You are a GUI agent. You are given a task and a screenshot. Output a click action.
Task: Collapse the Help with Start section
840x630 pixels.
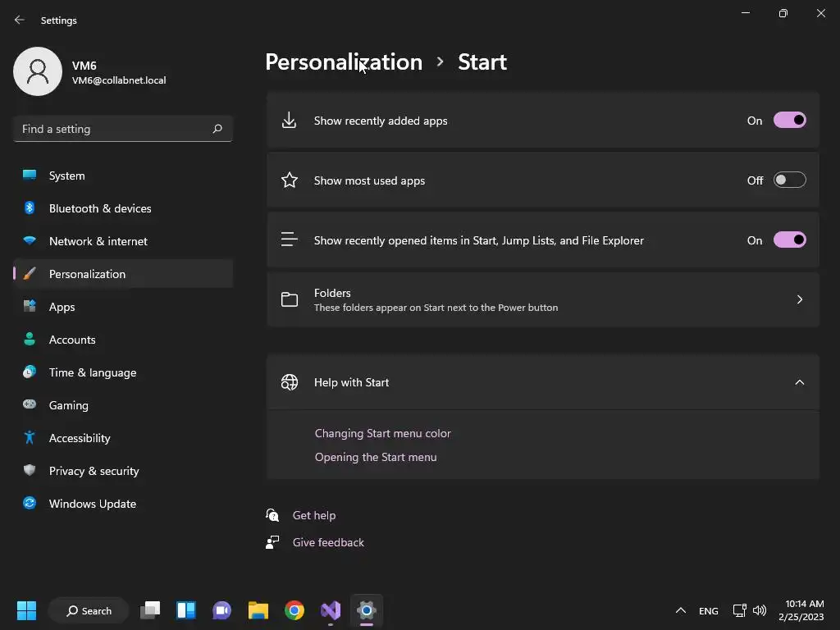pyautogui.click(x=799, y=382)
